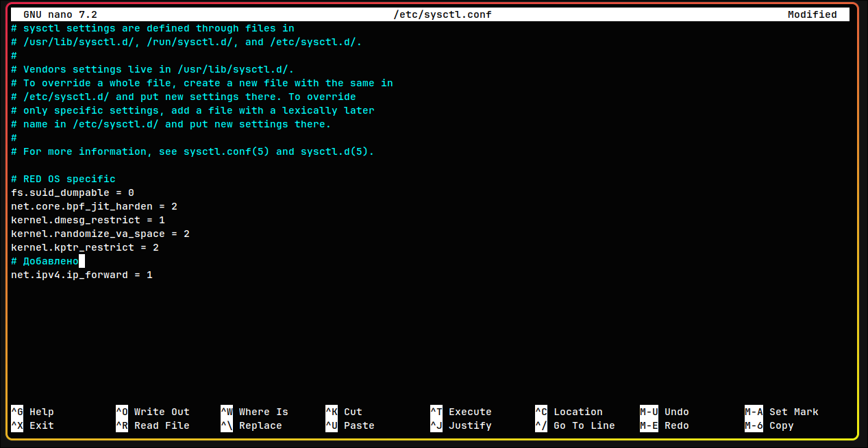Viewport: 868px width, 448px height.
Task: Place cursor on net.ipv4.ip_forward line
Action: tap(82, 275)
